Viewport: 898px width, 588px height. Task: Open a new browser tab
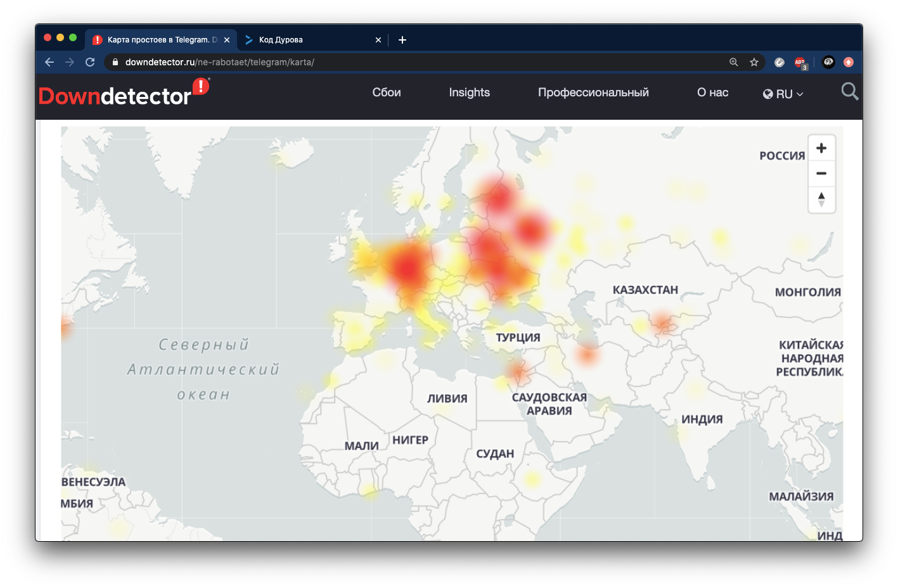(x=402, y=40)
